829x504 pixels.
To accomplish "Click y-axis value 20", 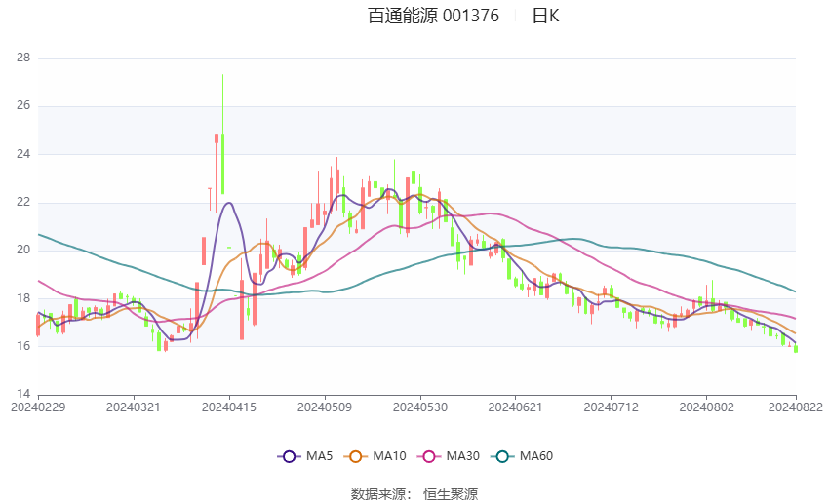I will [23, 250].
